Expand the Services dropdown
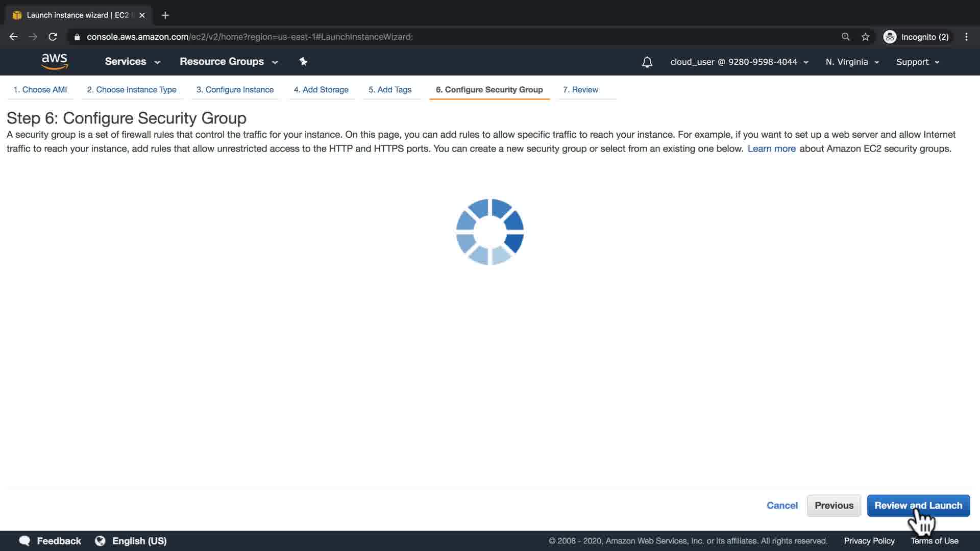Screen dimensions: 980x551 [x=132, y=61]
